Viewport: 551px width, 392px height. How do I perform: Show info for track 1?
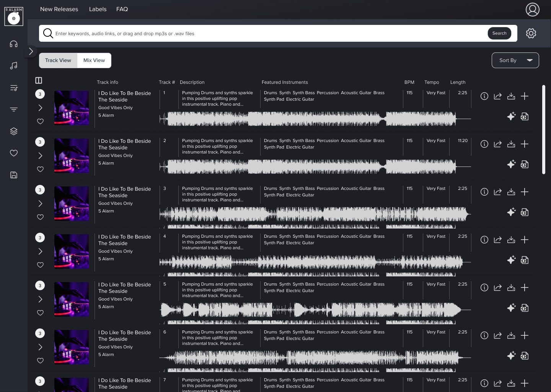tap(484, 96)
